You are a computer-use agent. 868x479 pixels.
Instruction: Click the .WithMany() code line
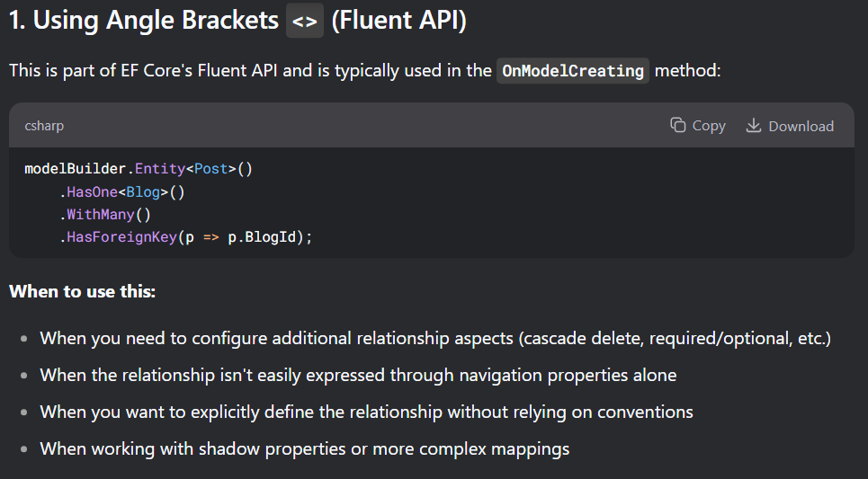coord(106,215)
